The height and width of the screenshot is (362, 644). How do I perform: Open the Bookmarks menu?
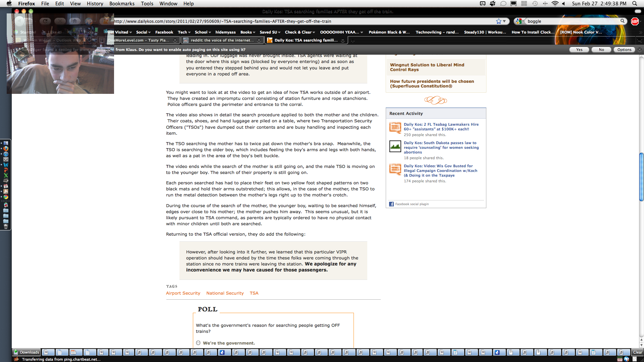pyautogui.click(x=122, y=3)
